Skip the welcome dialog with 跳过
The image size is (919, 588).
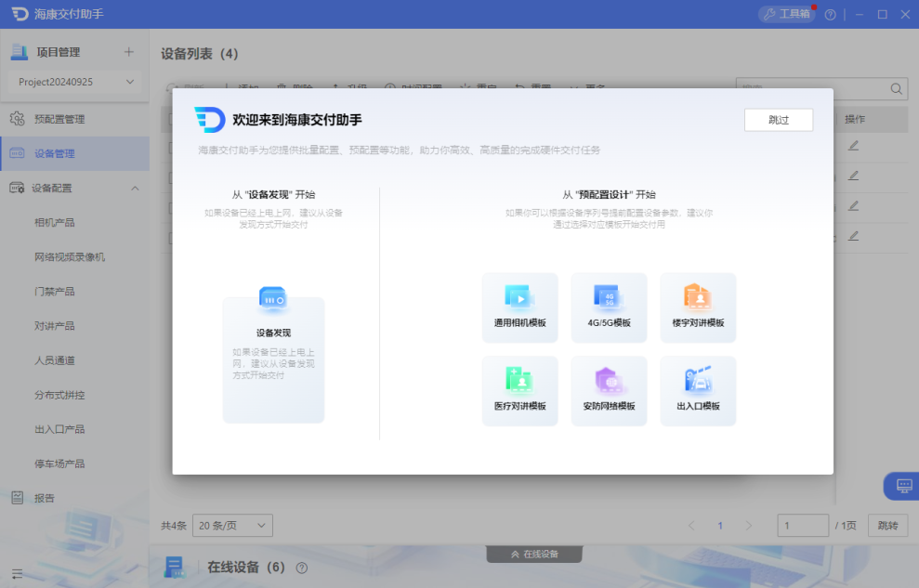tap(779, 120)
